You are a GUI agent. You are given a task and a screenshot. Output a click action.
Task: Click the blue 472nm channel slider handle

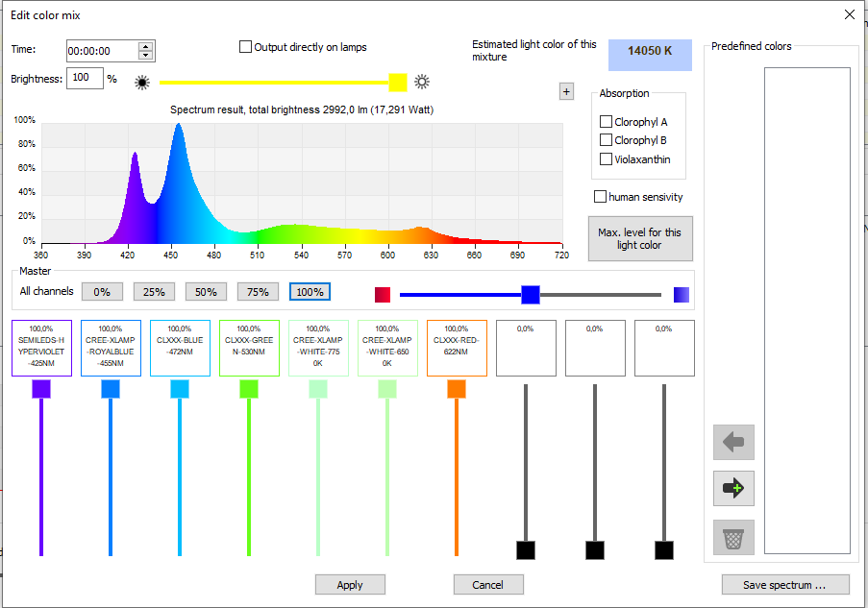180,389
